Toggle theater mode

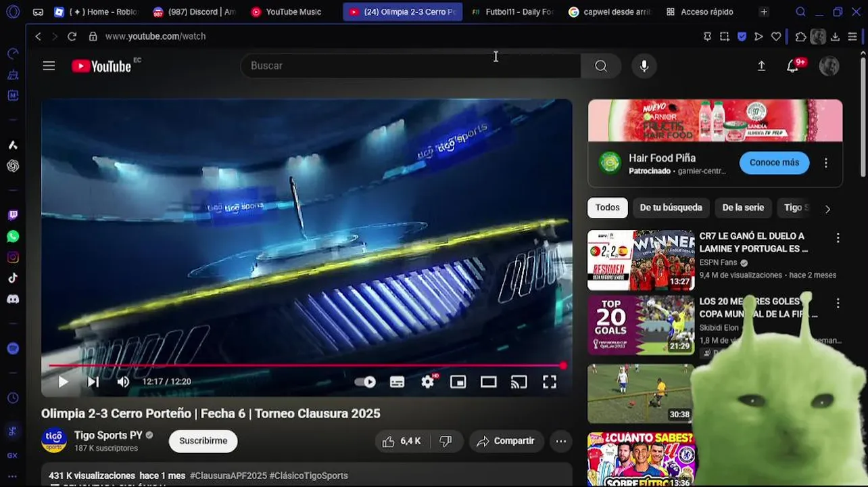coord(488,382)
